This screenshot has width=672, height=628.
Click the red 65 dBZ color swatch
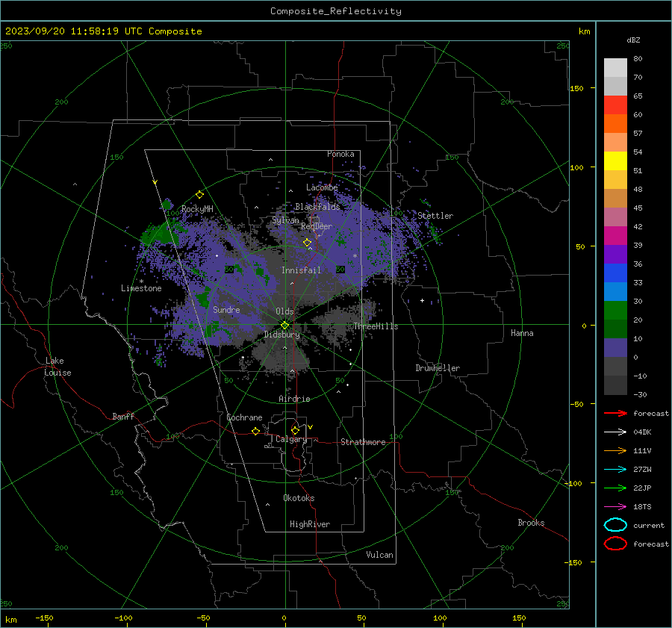coord(615,105)
